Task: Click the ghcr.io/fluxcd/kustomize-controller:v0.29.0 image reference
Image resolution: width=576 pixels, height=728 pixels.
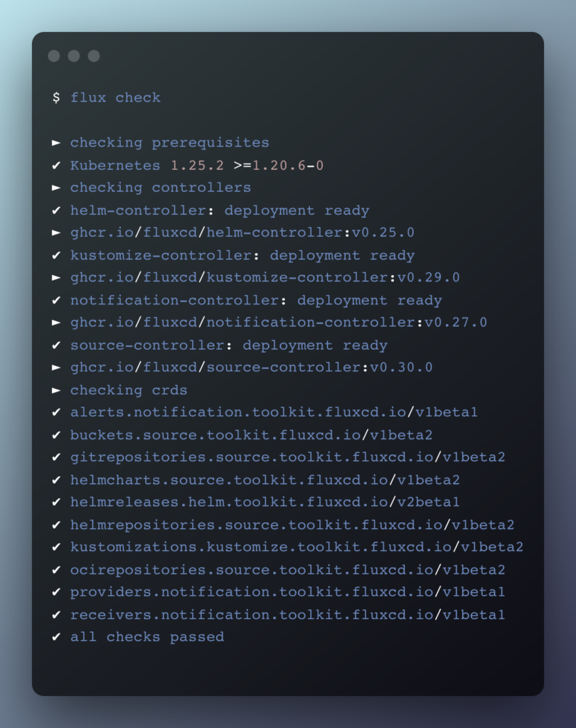Action: [265, 278]
